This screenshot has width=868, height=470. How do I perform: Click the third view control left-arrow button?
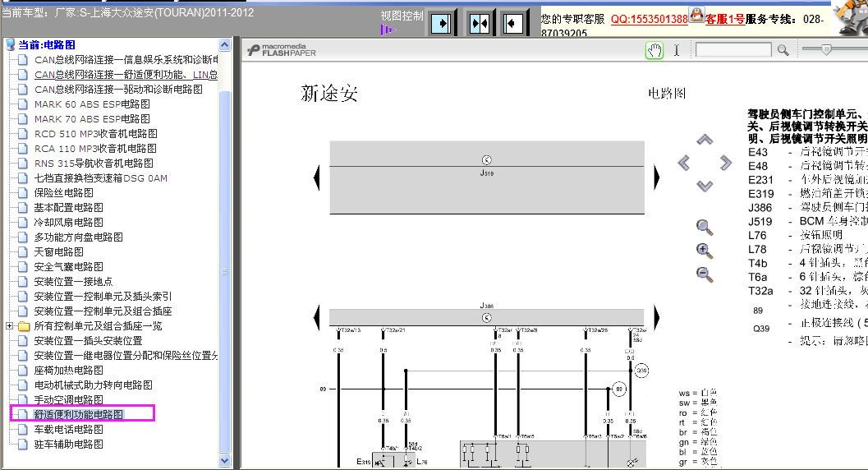(512, 23)
